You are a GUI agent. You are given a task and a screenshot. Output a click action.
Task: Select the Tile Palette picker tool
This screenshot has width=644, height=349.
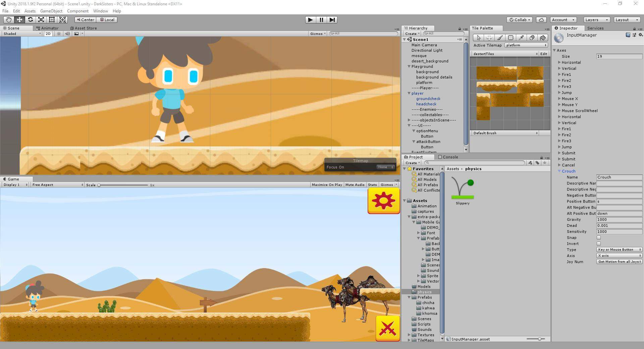coord(521,38)
